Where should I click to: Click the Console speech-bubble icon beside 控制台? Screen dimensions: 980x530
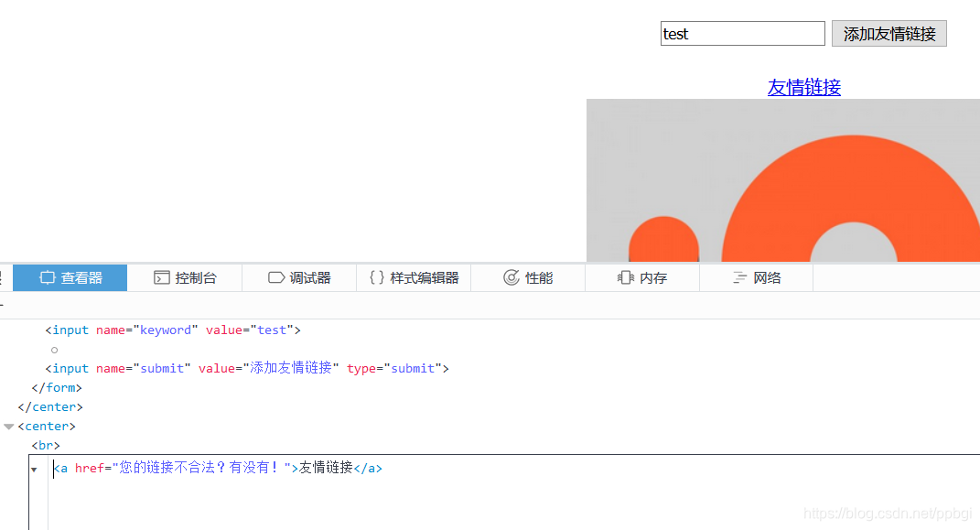click(159, 277)
